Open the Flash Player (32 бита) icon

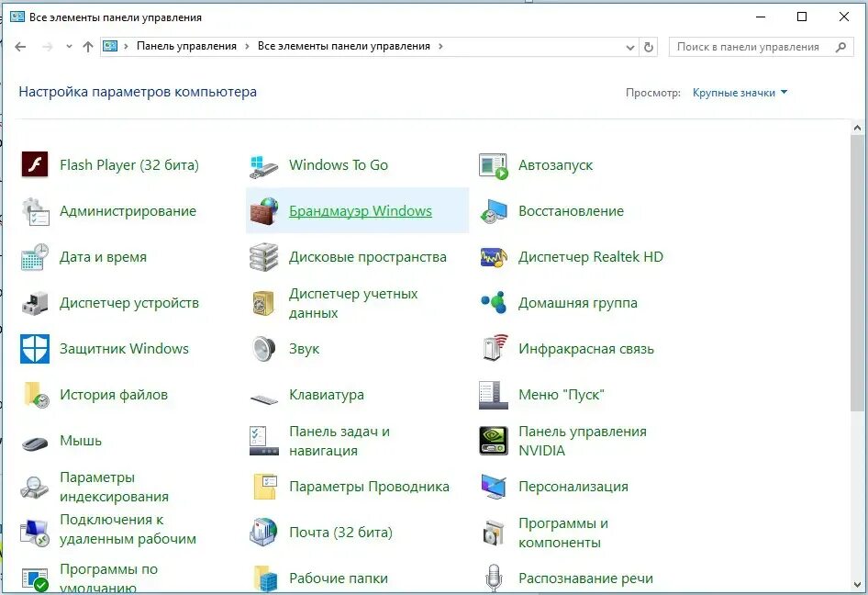tap(35, 165)
